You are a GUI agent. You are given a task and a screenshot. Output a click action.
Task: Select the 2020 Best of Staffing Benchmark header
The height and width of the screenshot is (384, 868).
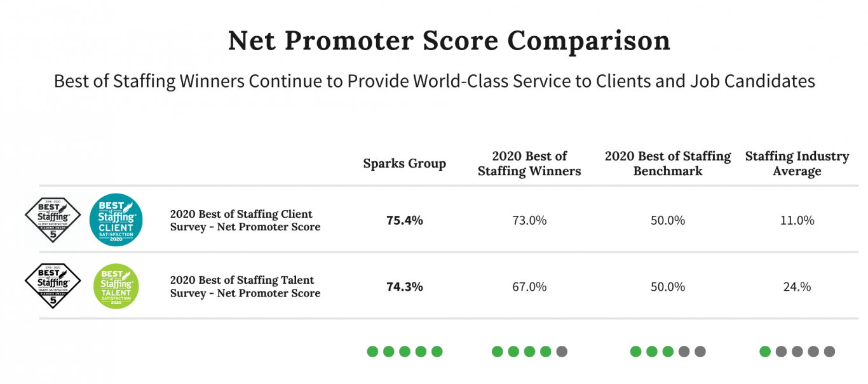(668, 163)
